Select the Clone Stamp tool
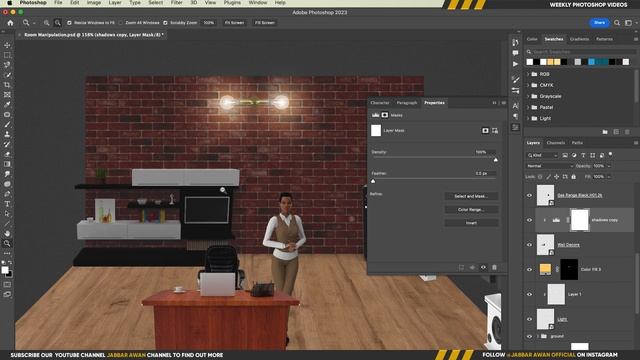The height and width of the screenshot is (360, 640). pyautogui.click(x=7, y=134)
